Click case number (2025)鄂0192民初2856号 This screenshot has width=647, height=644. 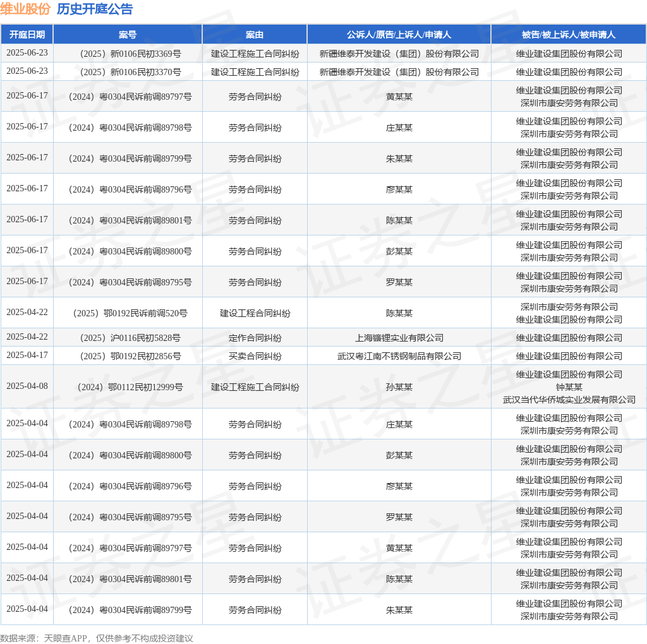[x=130, y=356]
